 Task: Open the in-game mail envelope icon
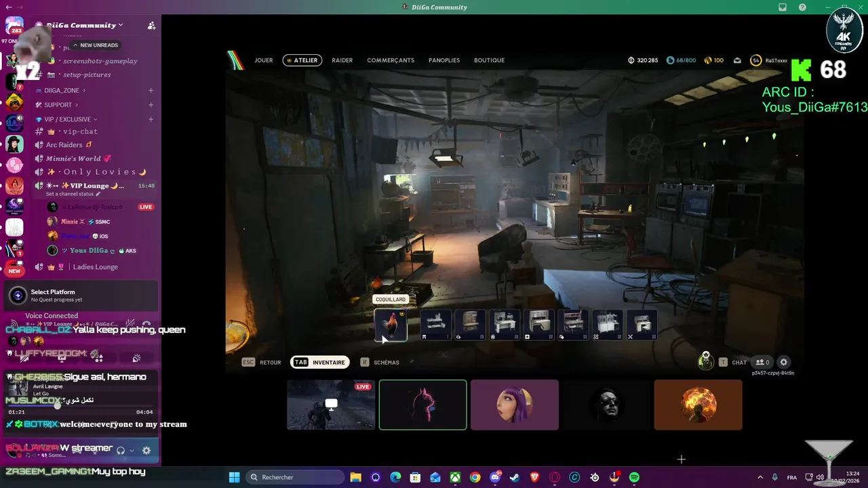[x=737, y=60]
